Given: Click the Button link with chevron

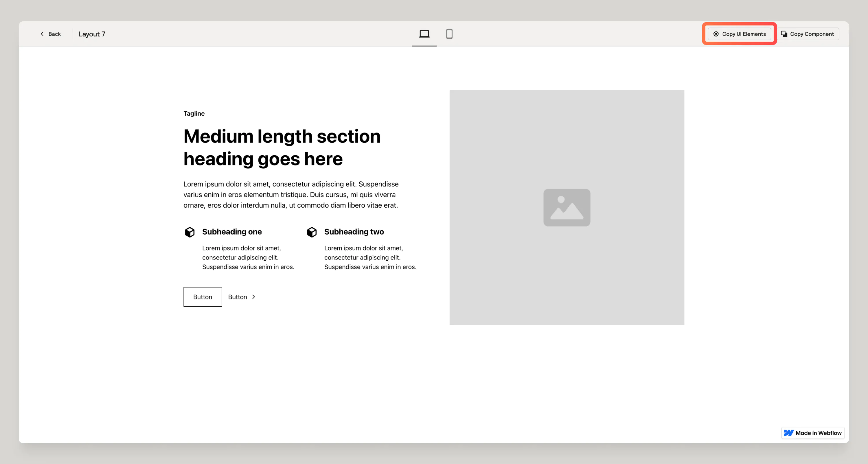Looking at the screenshot, I should (242, 297).
